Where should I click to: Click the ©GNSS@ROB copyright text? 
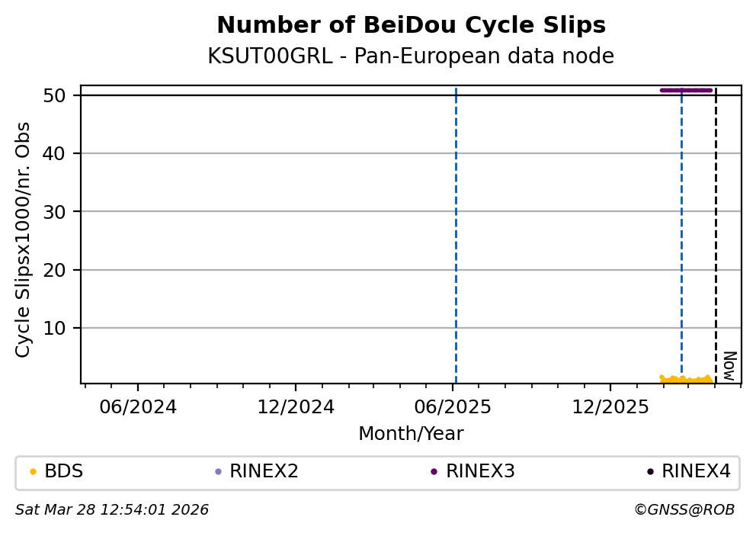(684, 510)
